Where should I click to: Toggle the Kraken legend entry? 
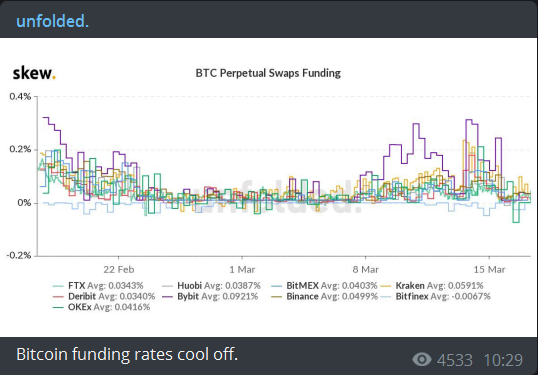(x=432, y=285)
